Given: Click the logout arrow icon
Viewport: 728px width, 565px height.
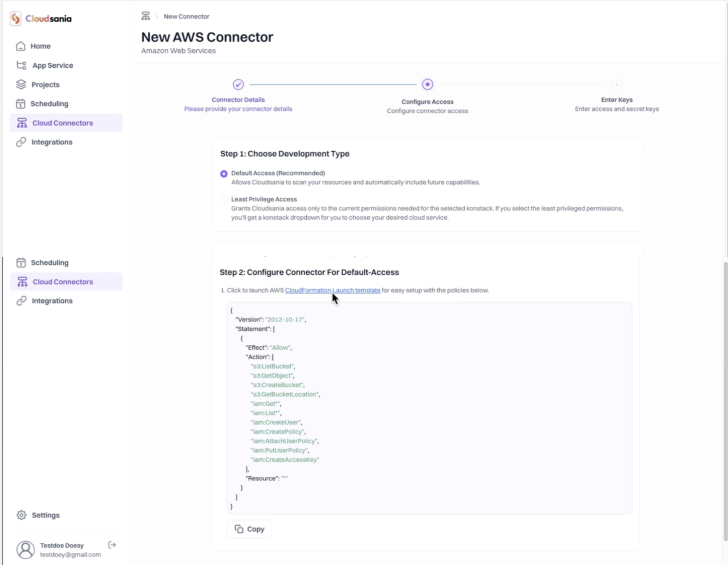Looking at the screenshot, I should tap(112, 545).
